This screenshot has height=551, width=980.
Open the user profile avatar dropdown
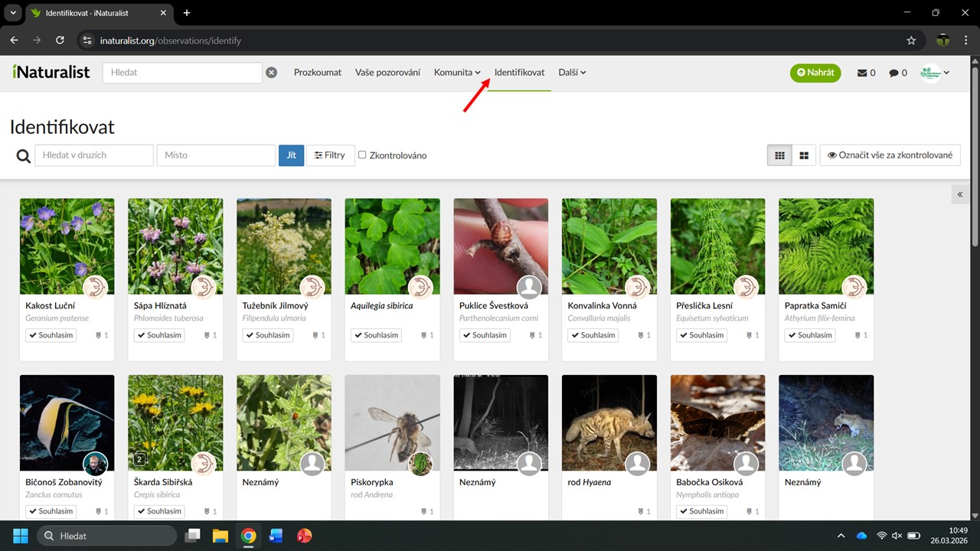(x=935, y=73)
